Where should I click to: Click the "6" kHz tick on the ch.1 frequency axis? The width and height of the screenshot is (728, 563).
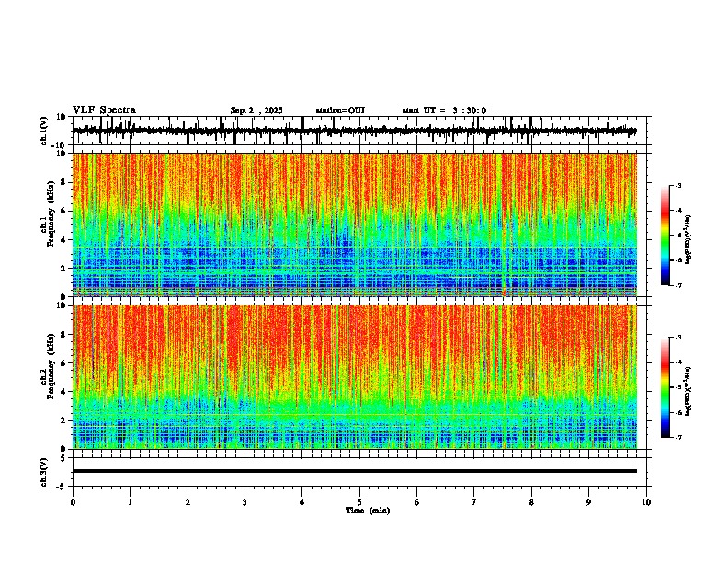click(63, 211)
